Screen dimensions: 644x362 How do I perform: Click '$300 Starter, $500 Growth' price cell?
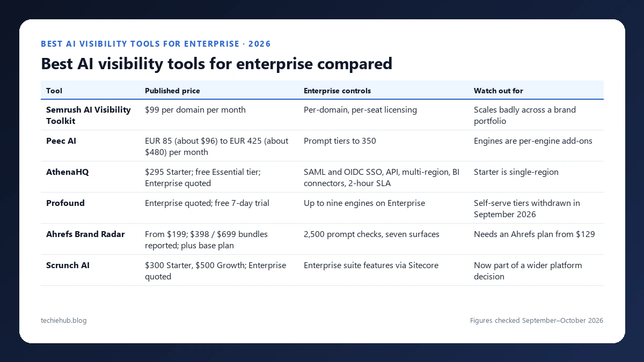216,271
